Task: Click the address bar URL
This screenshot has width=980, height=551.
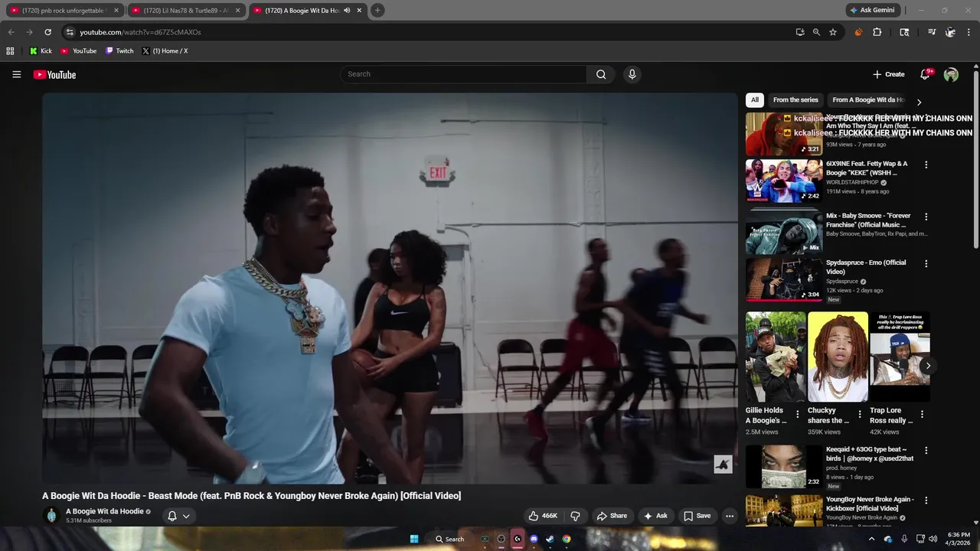Action: point(140,32)
